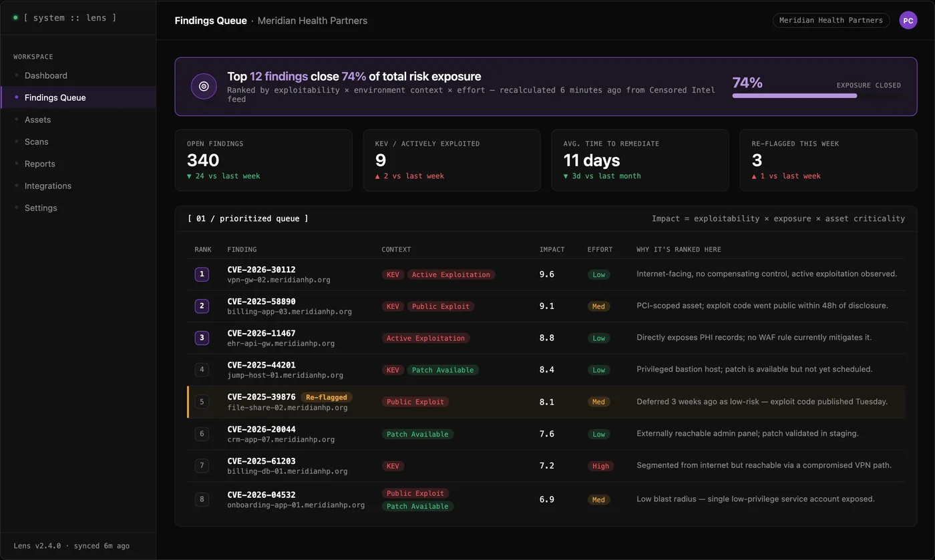Select the rank 1 badge for CVE-2026-30112
The image size is (935, 560).
click(x=202, y=274)
